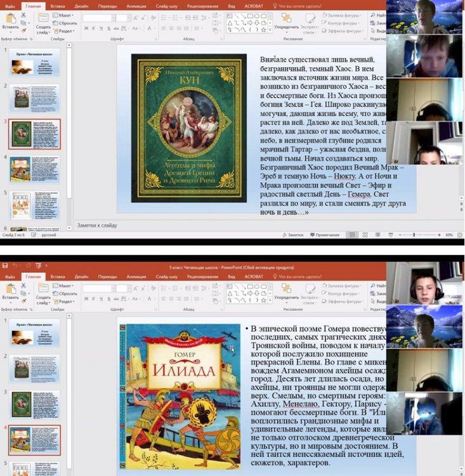Viewport: 465px width, 476px height.
Task: Click Cut scissors icon in lower PowerPoint window
Action: (23, 286)
